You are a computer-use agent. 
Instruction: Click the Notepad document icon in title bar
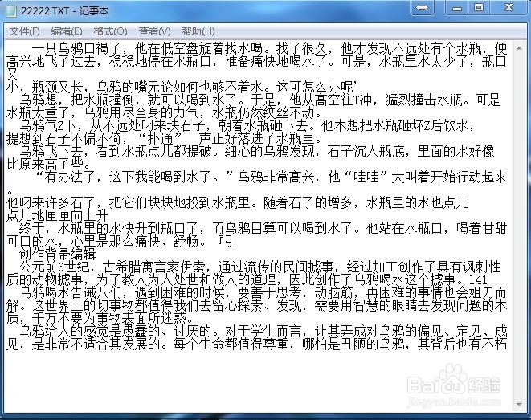pos(11,10)
